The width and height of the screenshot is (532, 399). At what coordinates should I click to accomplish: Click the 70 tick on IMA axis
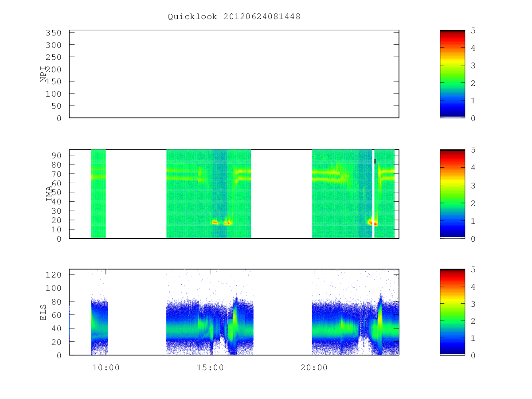coord(57,174)
